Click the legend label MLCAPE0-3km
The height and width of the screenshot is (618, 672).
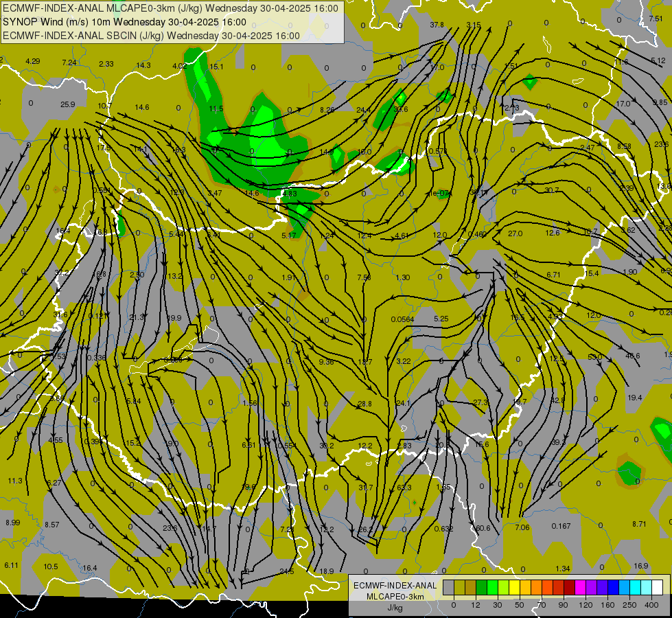[395, 597]
